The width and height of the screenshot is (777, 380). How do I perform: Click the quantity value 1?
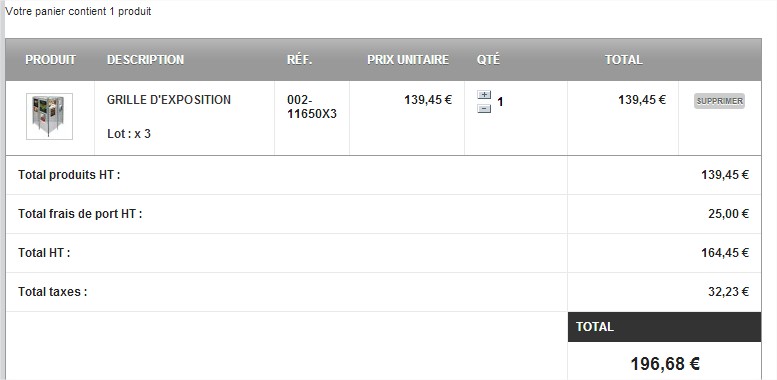pos(500,102)
